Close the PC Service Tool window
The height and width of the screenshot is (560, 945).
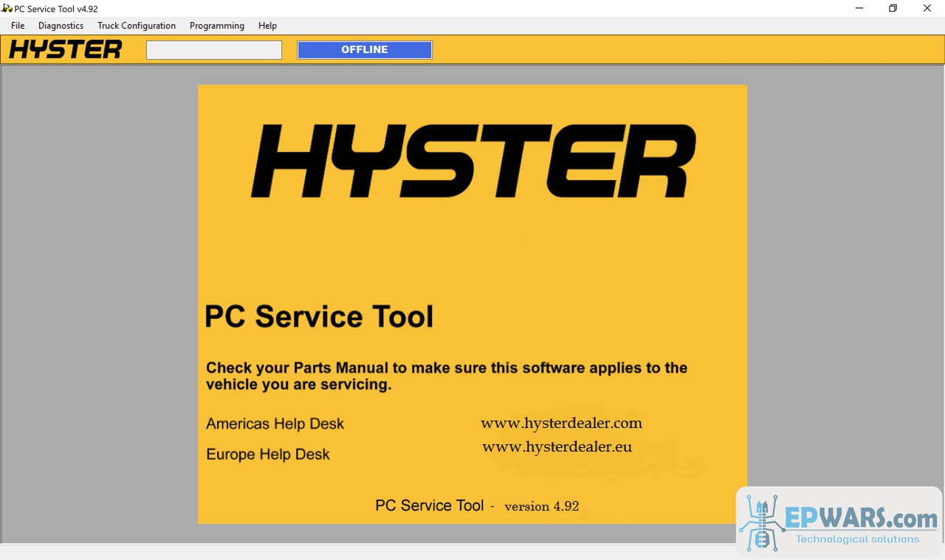point(927,9)
